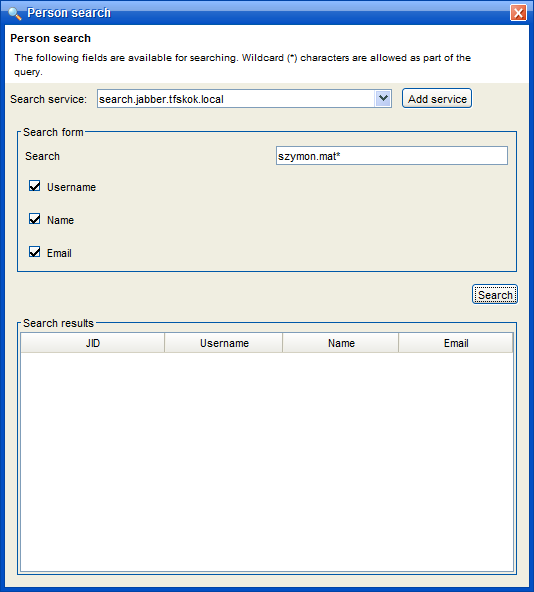534x592 pixels.
Task: Run the query with the Search button
Action: click(495, 294)
